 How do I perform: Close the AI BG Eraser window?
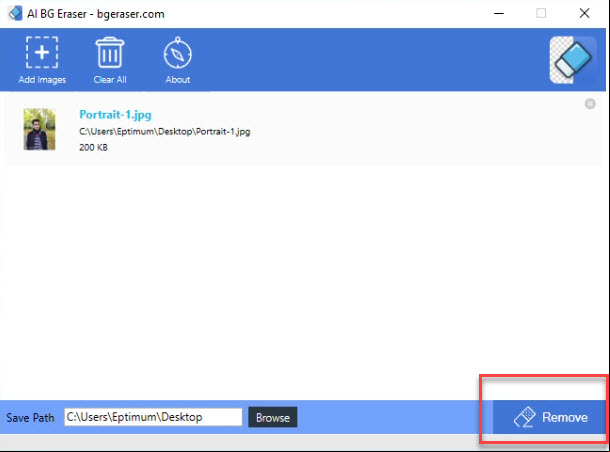(x=584, y=13)
